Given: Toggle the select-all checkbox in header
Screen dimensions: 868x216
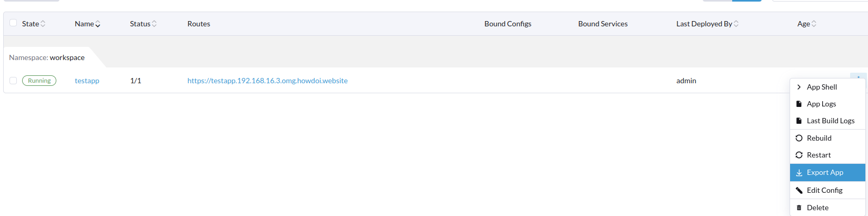Looking at the screenshot, I should pos(13,23).
